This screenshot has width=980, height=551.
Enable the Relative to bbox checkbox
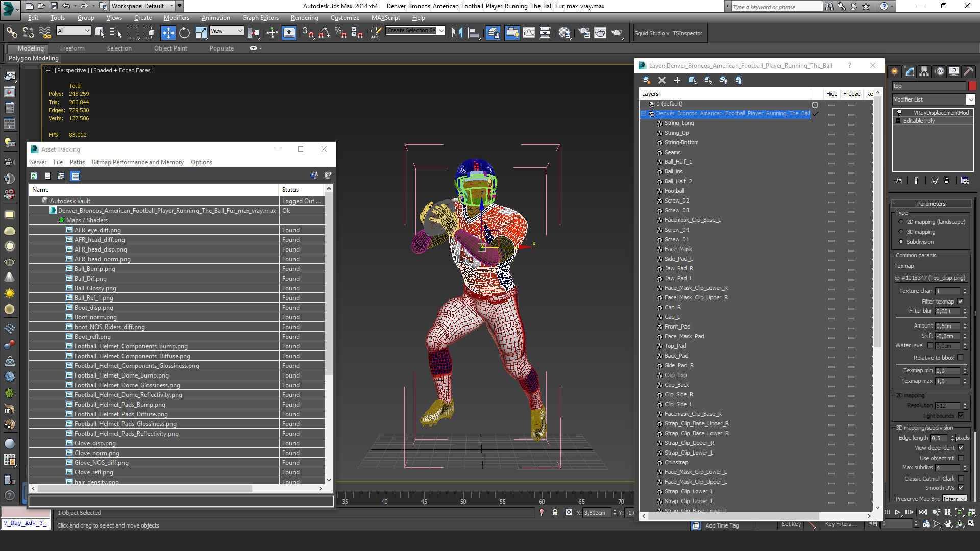[x=961, y=358]
